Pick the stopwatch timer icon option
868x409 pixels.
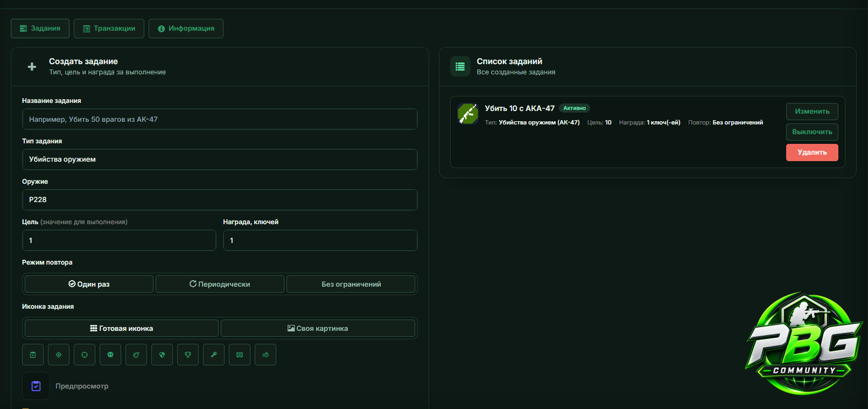tap(265, 355)
